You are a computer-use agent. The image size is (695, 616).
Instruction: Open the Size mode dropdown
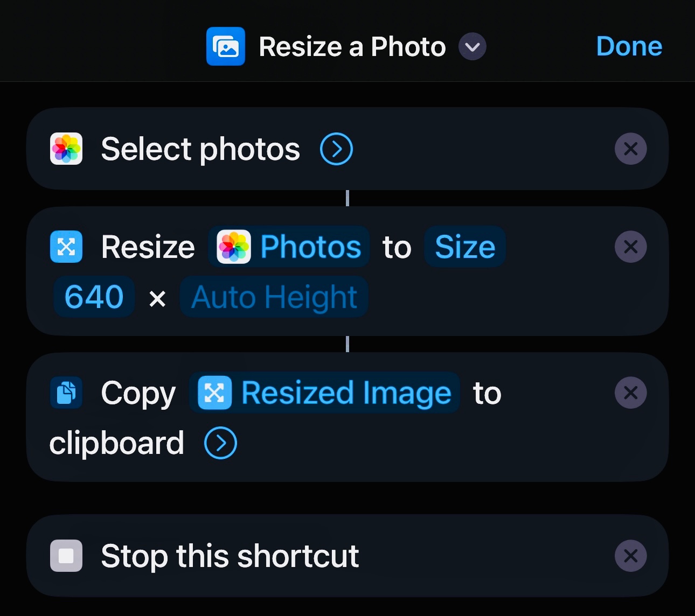tap(465, 247)
